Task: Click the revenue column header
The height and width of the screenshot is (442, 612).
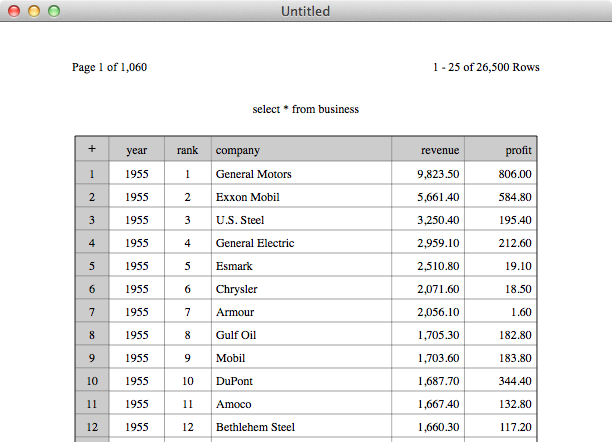Action: click(428, 149)
